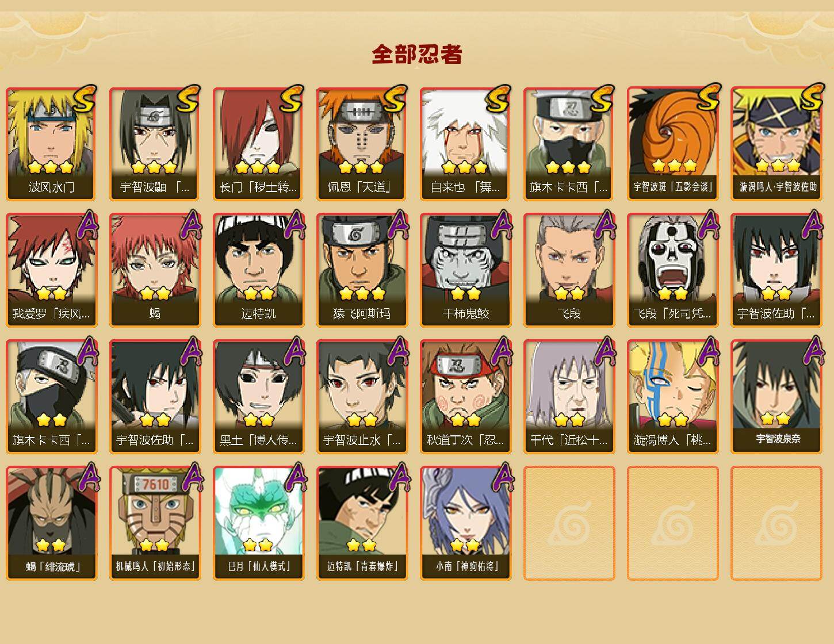Open the 漩涡博人 blue-marked face card

(x=672, y=397)
